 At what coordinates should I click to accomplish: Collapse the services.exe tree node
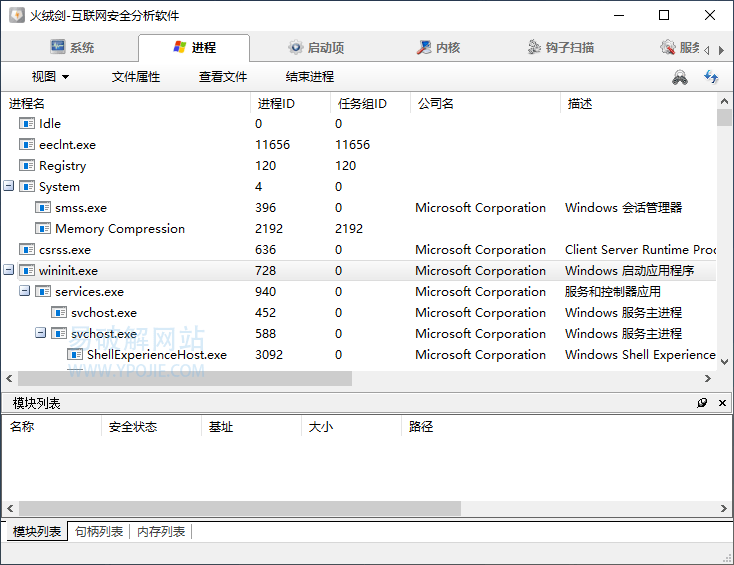pos(25,292)
